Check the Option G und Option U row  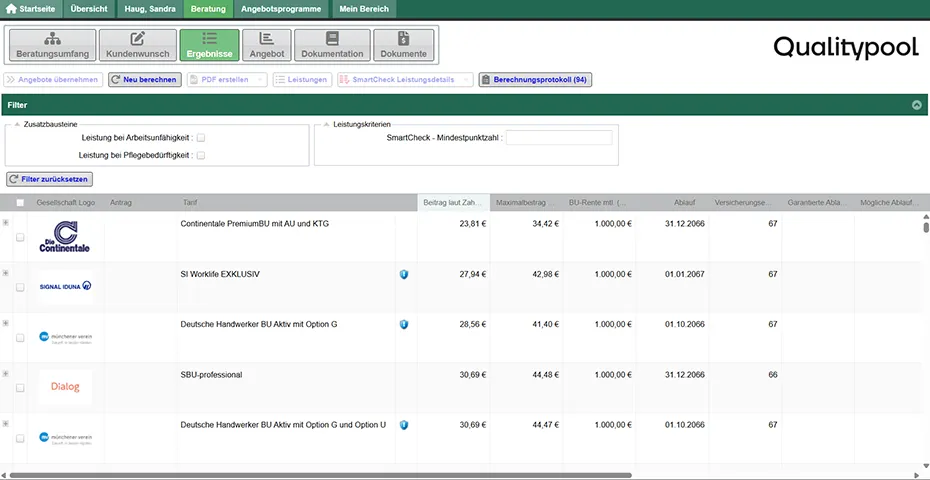(x=20, y=438)
